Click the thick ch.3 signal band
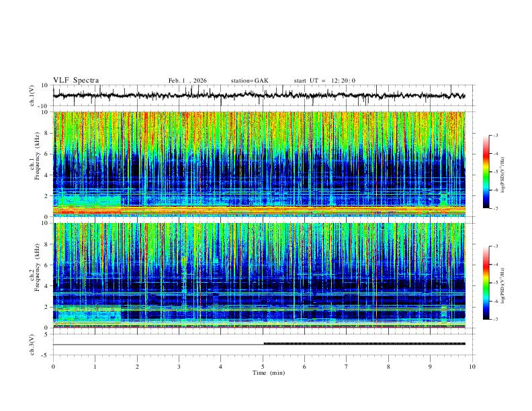 click(x=364, y=344)
